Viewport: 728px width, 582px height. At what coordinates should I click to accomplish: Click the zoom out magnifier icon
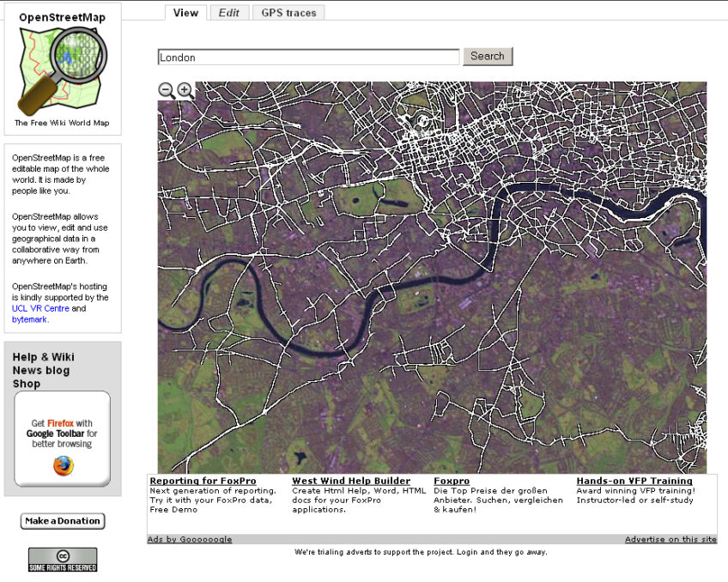(167, 90)
